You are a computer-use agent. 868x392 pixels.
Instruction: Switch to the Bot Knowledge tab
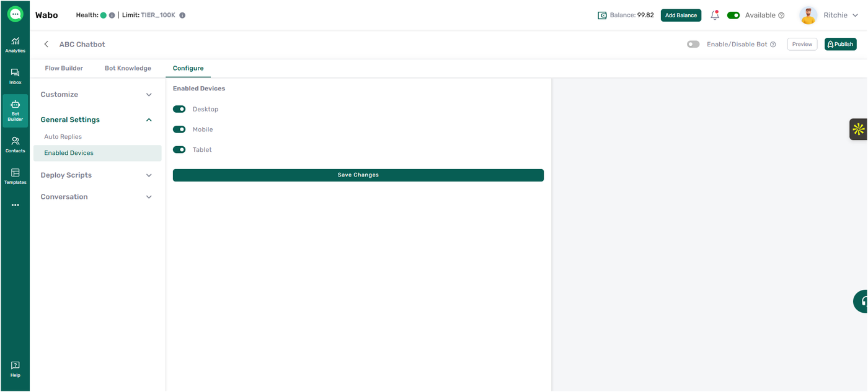(x=128, y=68)
